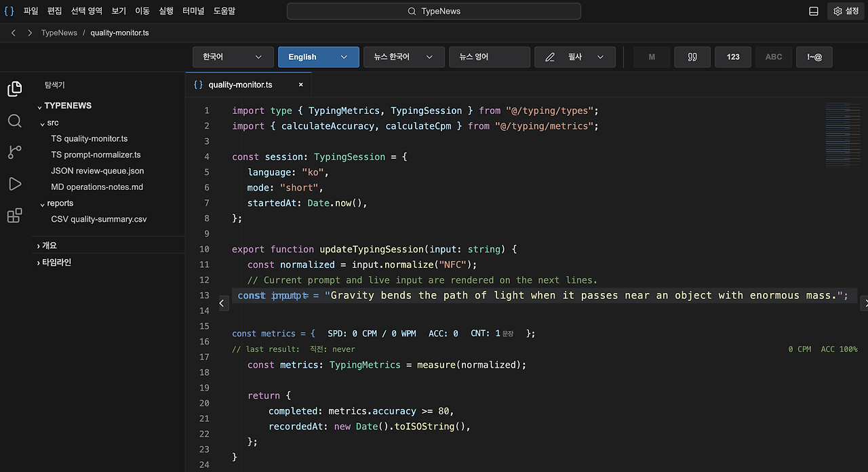Click line number 10 in the gutter
Screen dimensions: 868x472
click(x=204, y=249)
